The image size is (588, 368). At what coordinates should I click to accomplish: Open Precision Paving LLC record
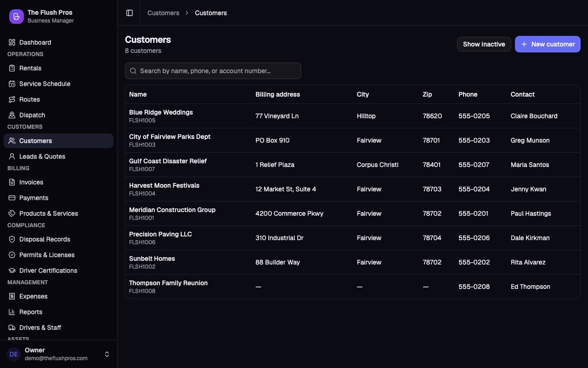[160, 234]
